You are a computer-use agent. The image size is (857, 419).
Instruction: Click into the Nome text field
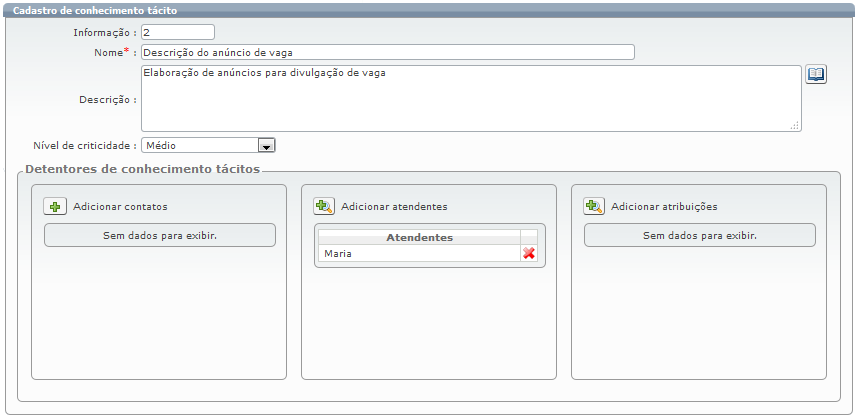coord(387,53)
